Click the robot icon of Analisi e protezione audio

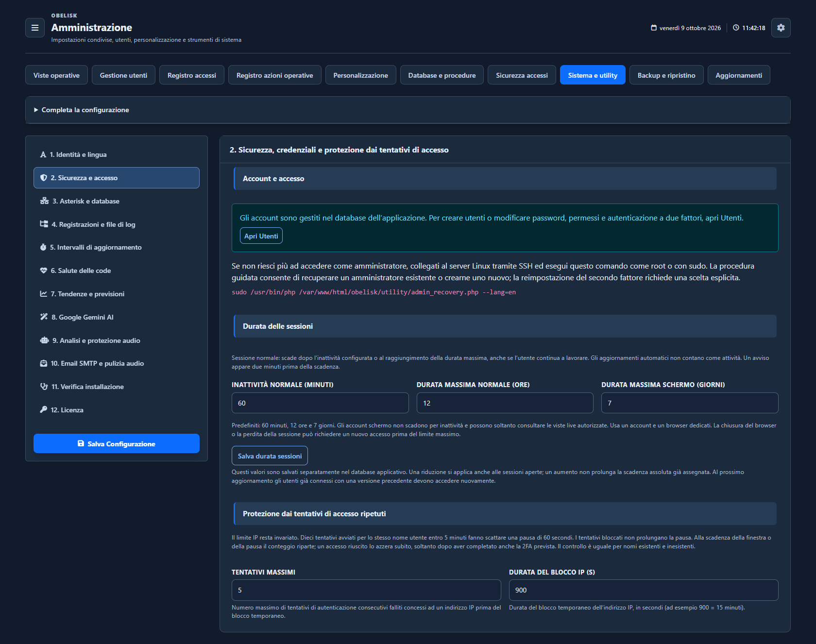44,340
